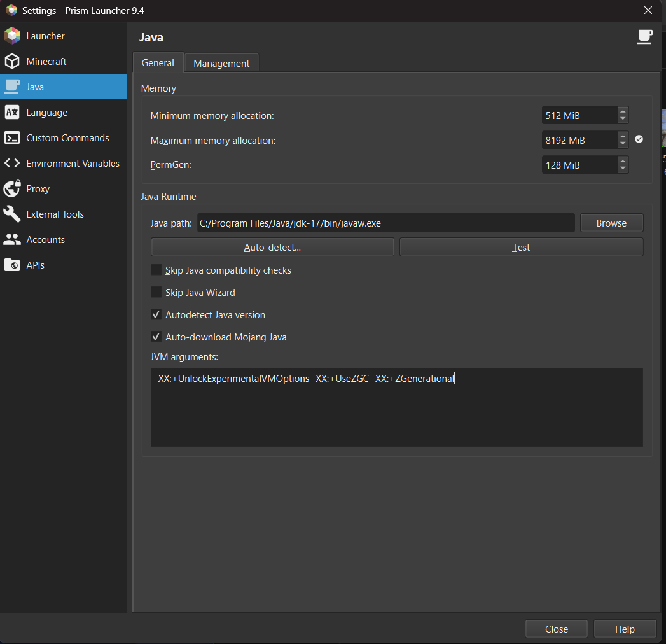
Task: Enable Skip Java compatibility checks
Action: click(156, 270)
